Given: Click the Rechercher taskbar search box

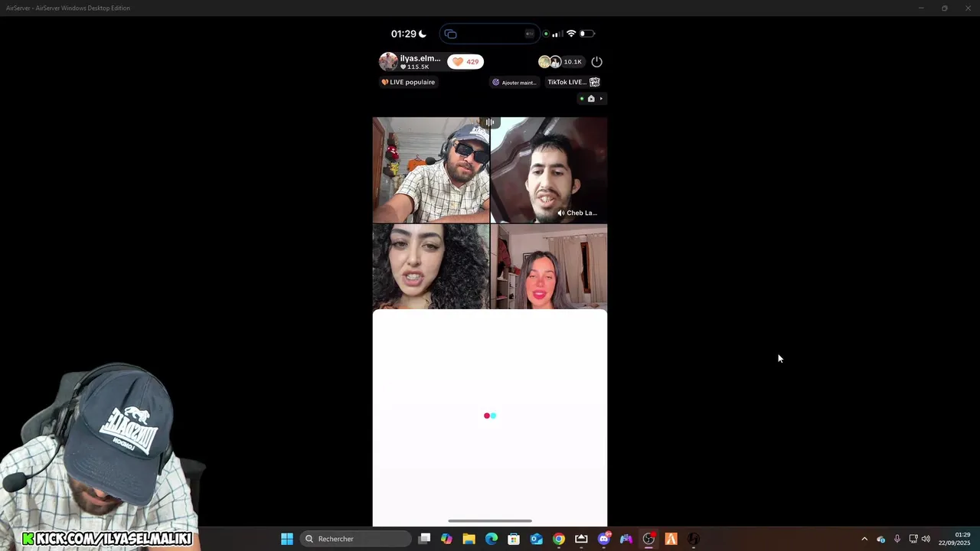Looking at the screenshot, I should click(x=356, y=539).
